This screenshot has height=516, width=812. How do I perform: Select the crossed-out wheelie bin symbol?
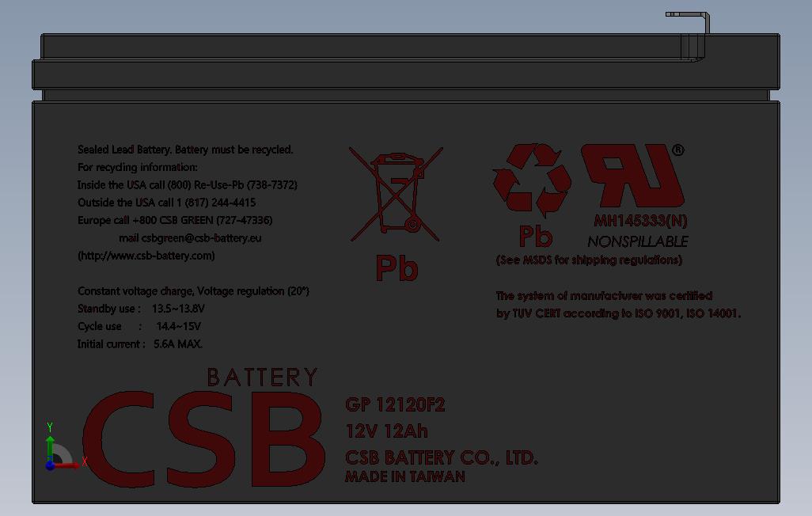(397, 194)
